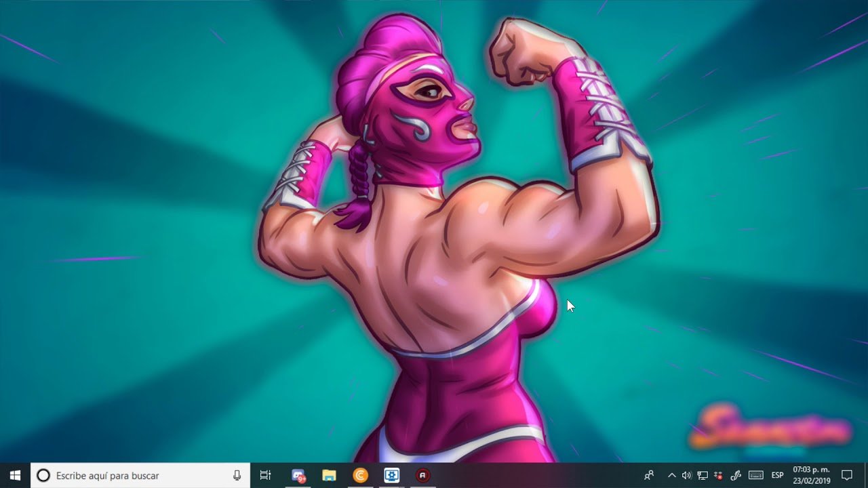Open the network connection status icon
The height and width of the screenshot is (488, 868).
703,476
